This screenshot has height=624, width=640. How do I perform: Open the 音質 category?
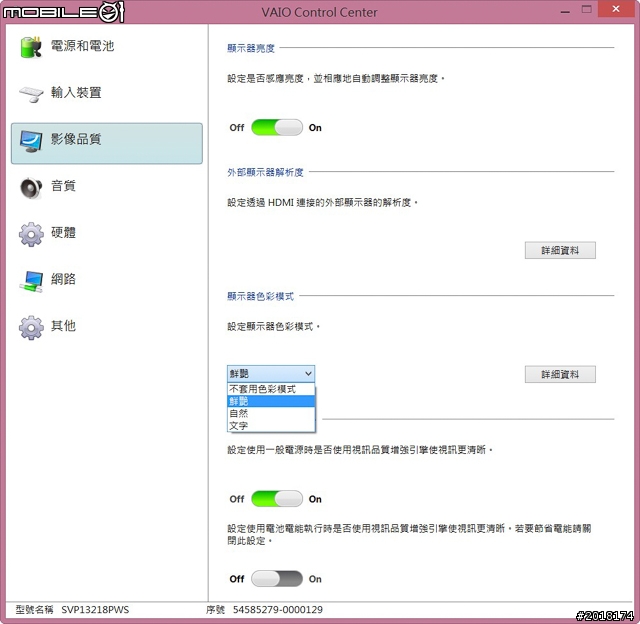click(107, 187)
